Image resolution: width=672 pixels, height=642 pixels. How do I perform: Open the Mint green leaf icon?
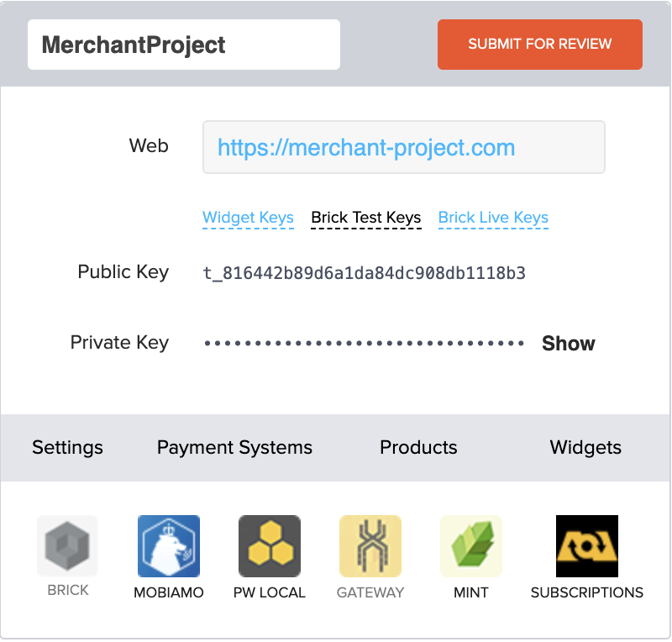tap(471, 545)
